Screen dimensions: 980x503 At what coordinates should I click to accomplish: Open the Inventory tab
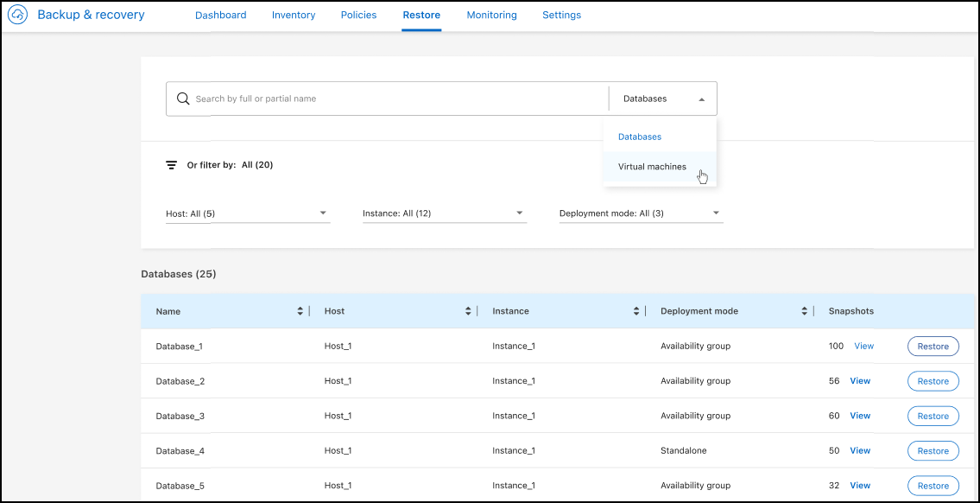(294, 15)
